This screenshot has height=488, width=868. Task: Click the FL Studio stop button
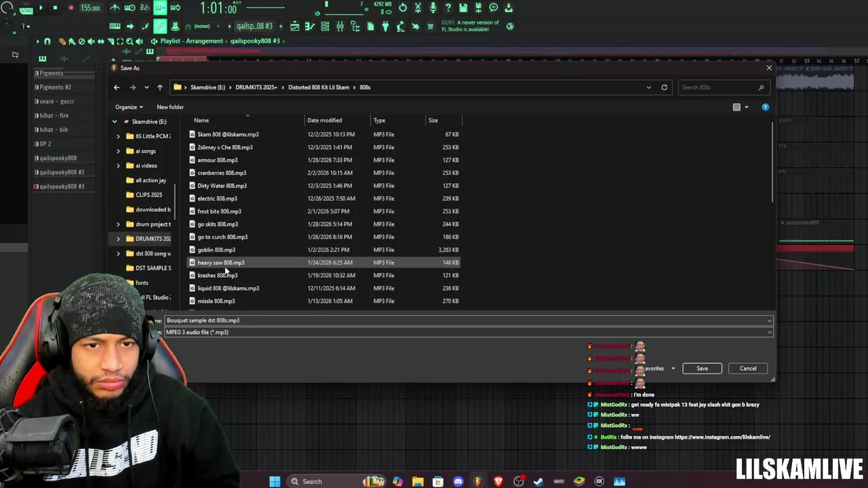55,8
